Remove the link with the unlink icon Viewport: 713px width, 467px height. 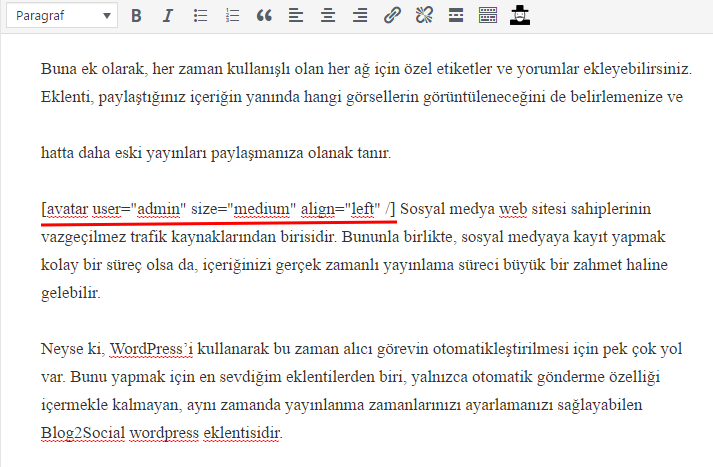[x=424, y=15]
